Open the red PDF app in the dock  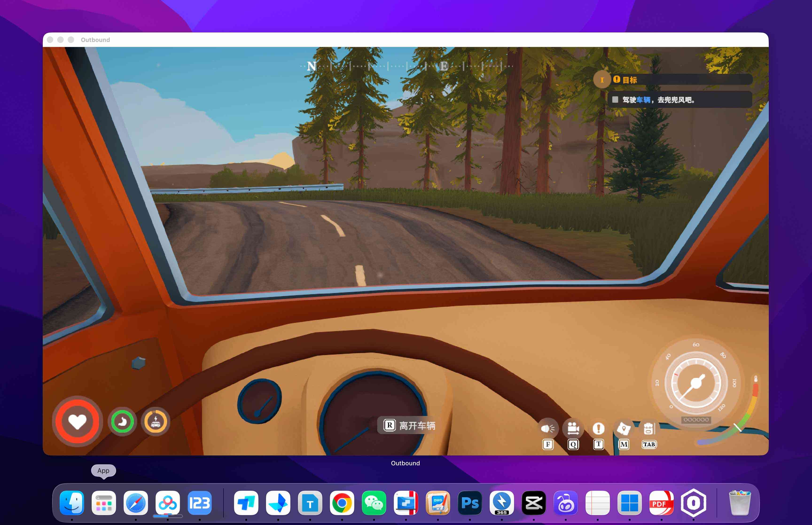[661, 503]
